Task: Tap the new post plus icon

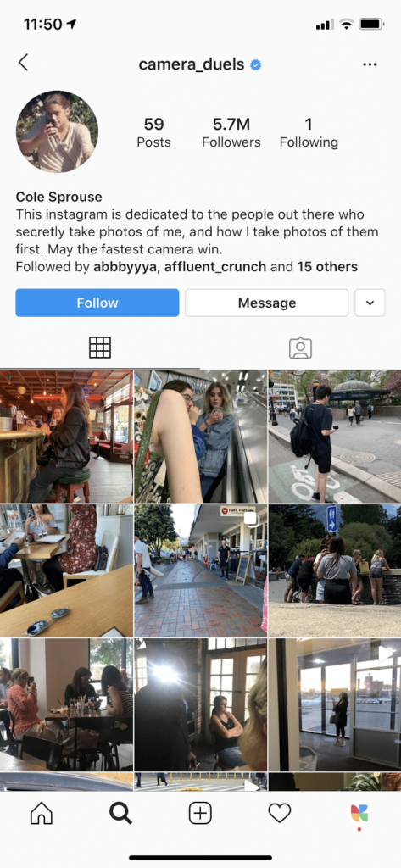Action: tap(200, 813)
